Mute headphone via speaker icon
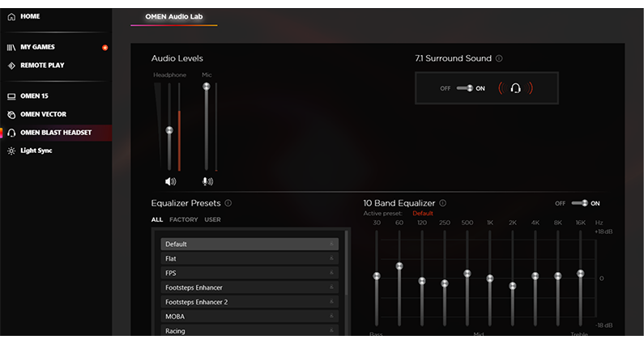 [x=170, y=181]
